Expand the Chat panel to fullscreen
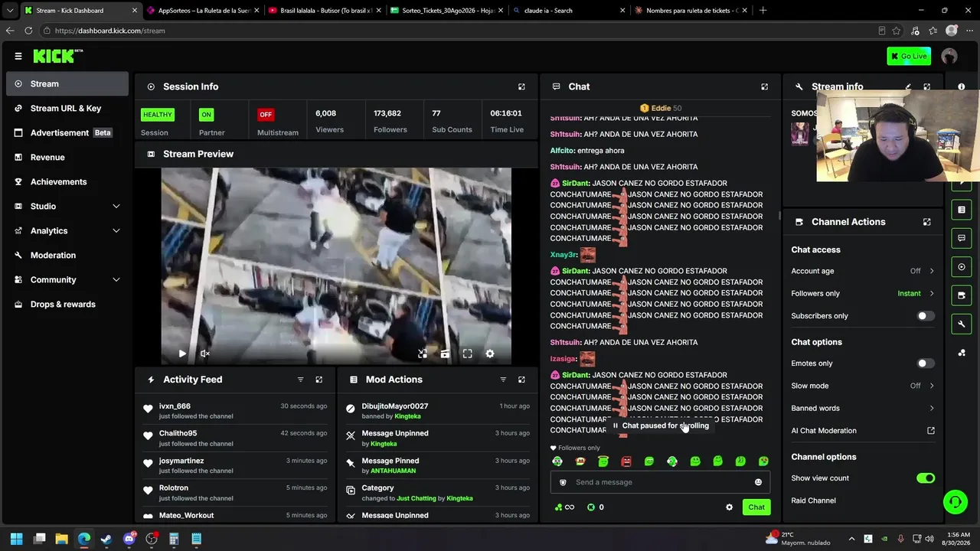 (x=764, y=86)
